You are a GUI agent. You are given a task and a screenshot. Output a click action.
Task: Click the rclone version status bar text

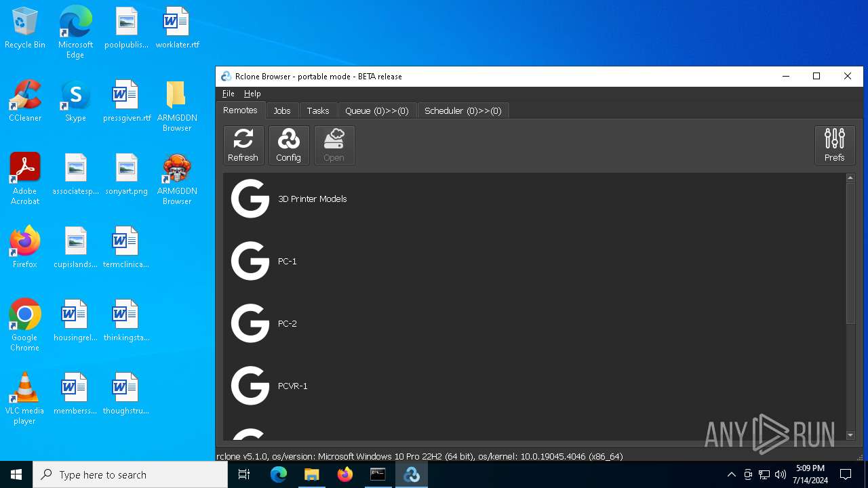[x=419, y=456]
